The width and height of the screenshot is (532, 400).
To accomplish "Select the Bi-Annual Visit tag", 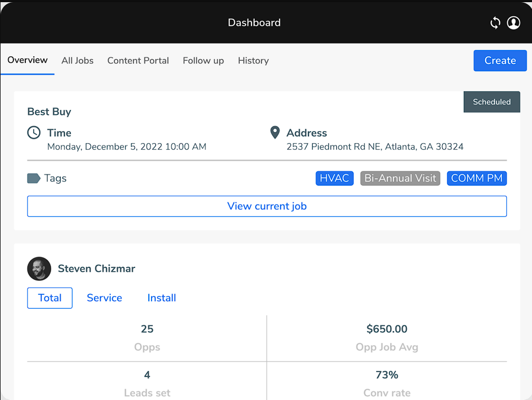I will 400,178.
